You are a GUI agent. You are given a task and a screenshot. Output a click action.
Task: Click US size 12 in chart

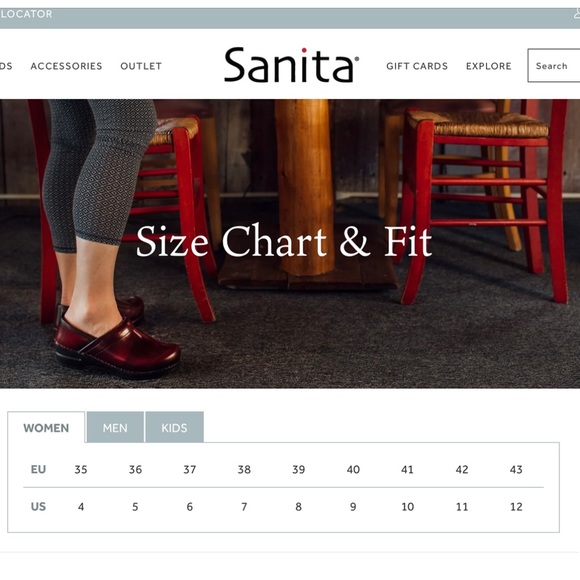pos(516,506)
